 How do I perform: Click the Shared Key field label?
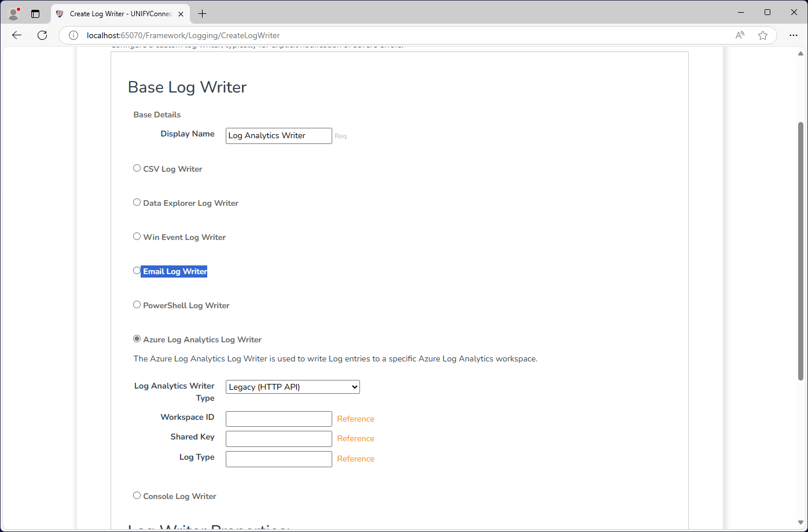(x=193, y=437)
